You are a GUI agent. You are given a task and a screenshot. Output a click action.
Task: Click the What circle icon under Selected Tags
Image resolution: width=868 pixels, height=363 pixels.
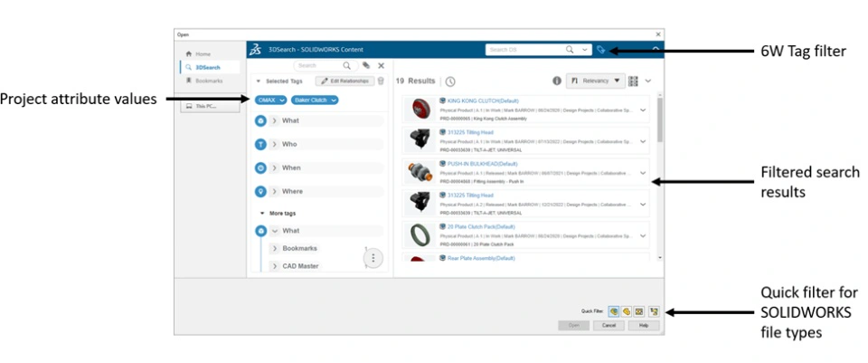(260, 120)
